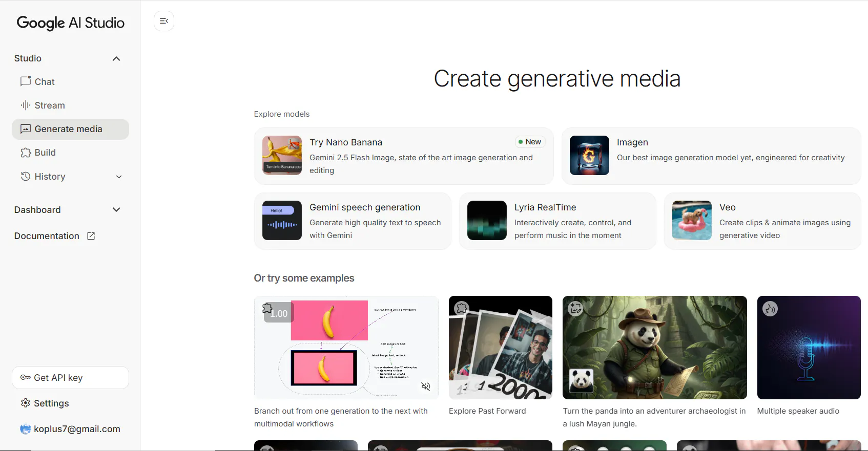Click the Stream waveform icon
The width and height of the screenshot is (868, 451).
26,105
